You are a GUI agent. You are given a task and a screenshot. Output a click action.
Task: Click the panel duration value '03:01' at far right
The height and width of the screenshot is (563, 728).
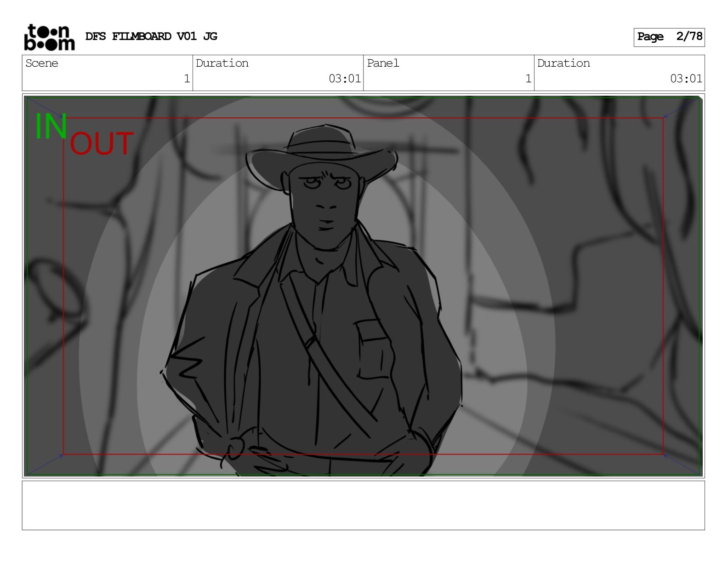coord(686,79)
